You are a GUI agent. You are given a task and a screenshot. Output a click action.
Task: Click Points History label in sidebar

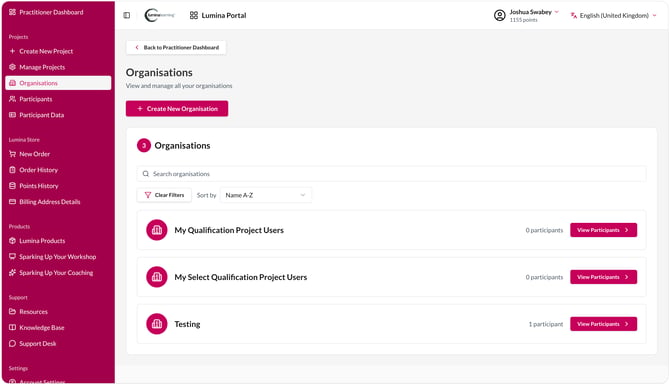pos(38,186)
